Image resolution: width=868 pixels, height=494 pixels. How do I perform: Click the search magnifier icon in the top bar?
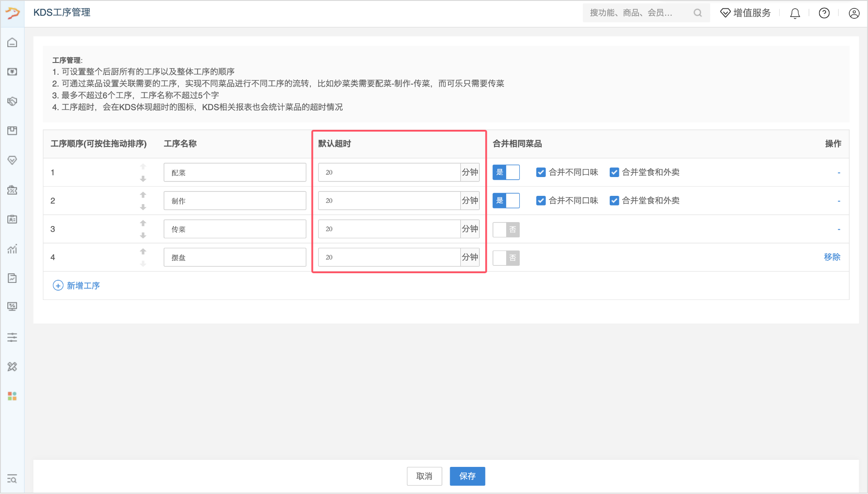coord(698,13)
